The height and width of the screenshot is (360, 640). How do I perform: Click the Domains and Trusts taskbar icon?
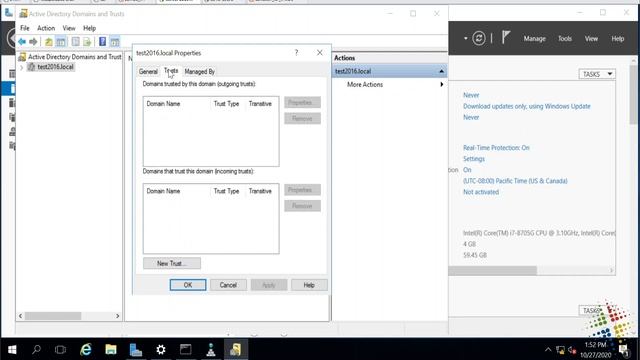(x=236, y=349)
